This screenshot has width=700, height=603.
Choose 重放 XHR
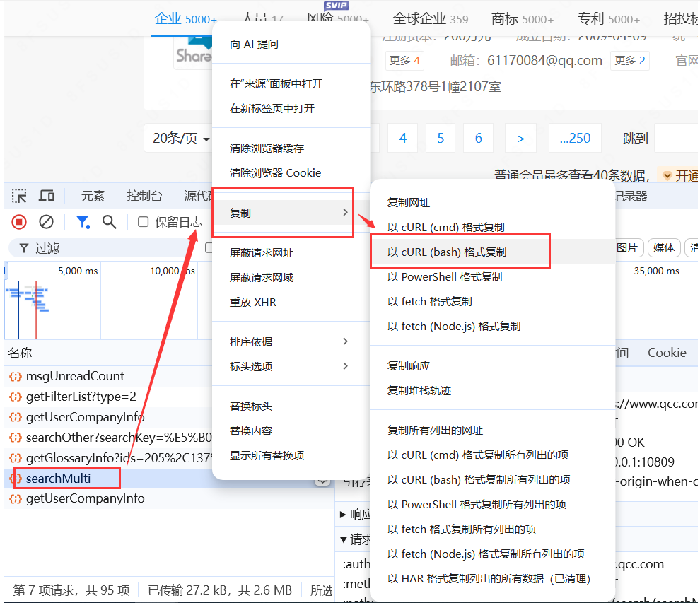(x=252, y=302)
